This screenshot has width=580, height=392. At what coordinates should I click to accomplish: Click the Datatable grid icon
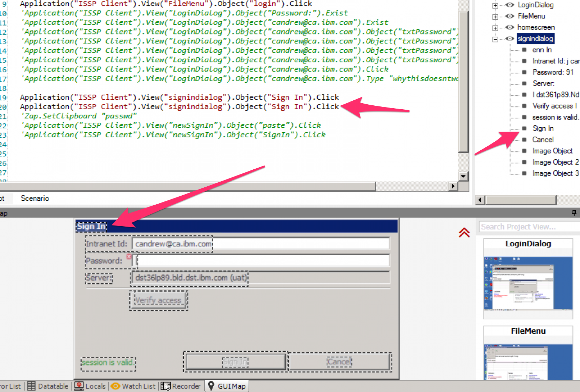point(31,386)
